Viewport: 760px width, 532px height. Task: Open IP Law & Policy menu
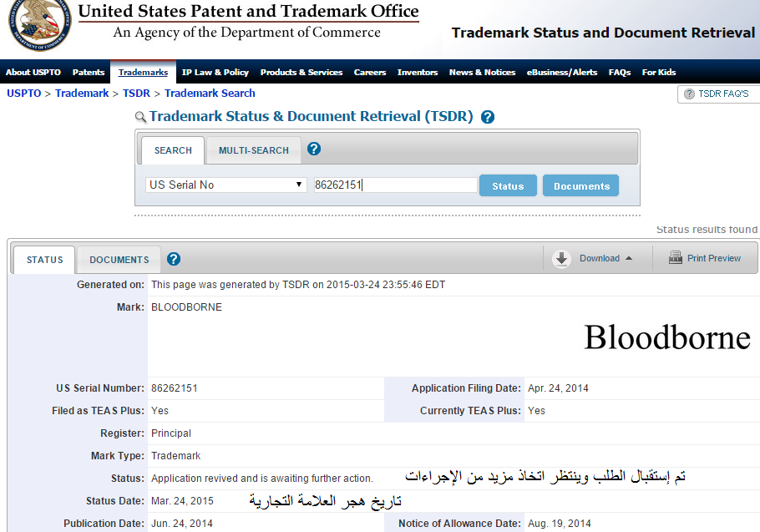215,72
